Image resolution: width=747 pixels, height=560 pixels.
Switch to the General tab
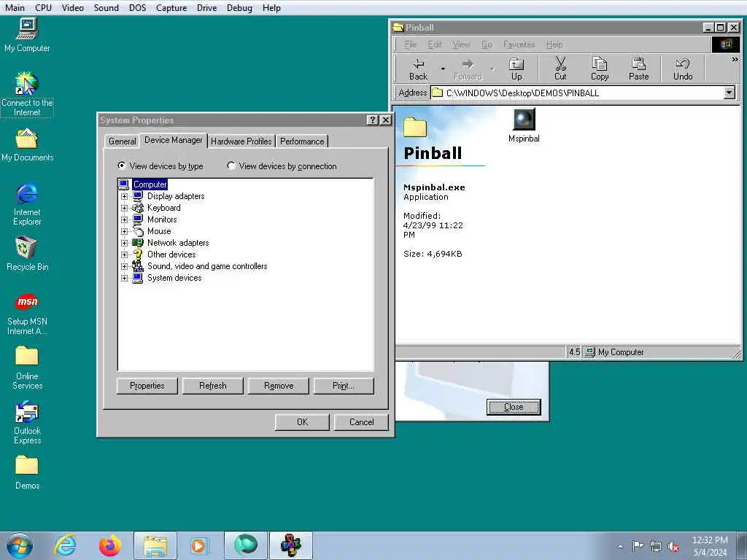click(x=122, y=141)
